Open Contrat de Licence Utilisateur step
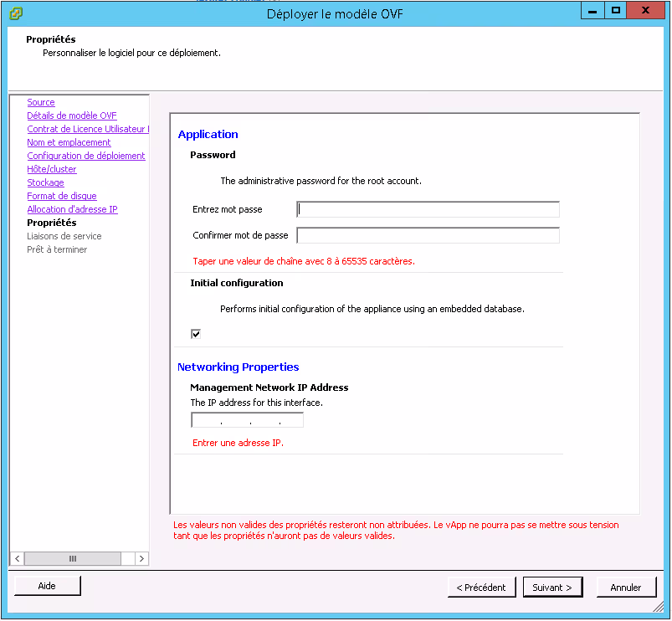This screenshot has height=621, width=672. [87, 129]
